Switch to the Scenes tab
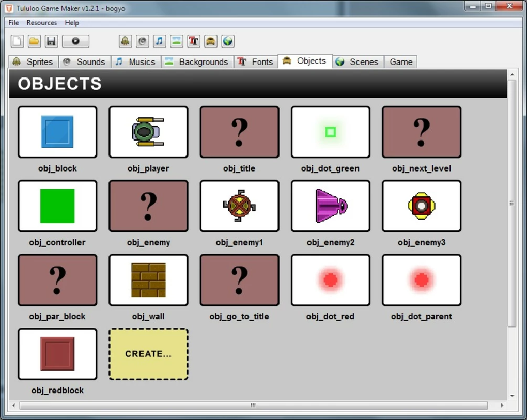 pyautogui.click(x=358, y=62)
